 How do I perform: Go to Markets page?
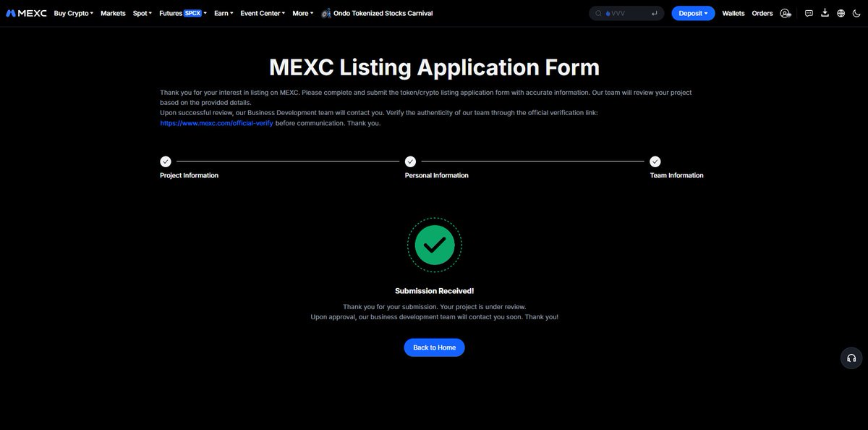click(x=113, y=13)
